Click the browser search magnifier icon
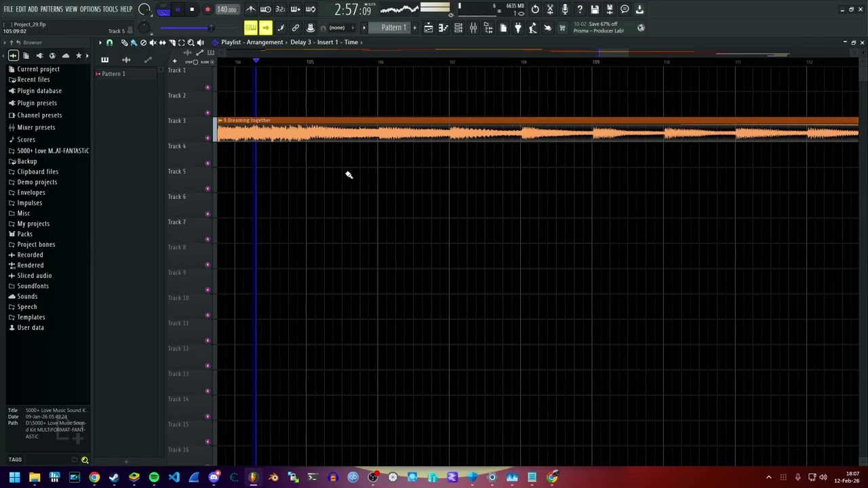Image resolution: width=868 pixels, height=488 pixels. pos(85,460)
